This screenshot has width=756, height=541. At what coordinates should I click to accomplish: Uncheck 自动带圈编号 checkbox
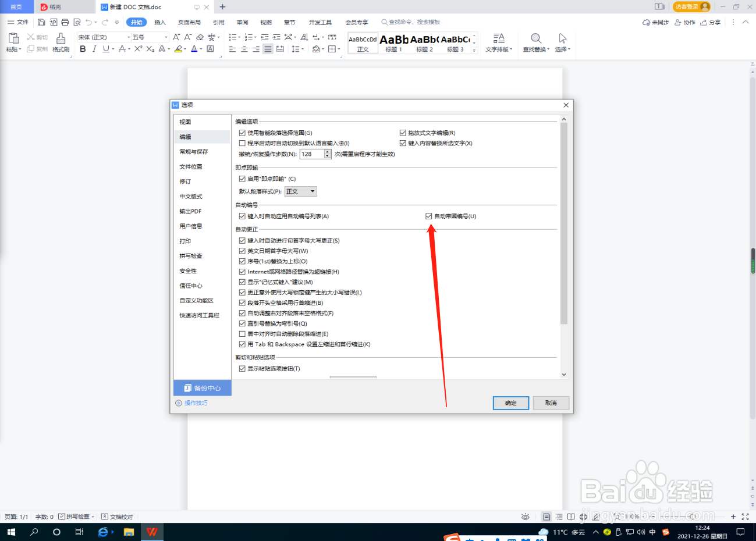click(428, 216)
